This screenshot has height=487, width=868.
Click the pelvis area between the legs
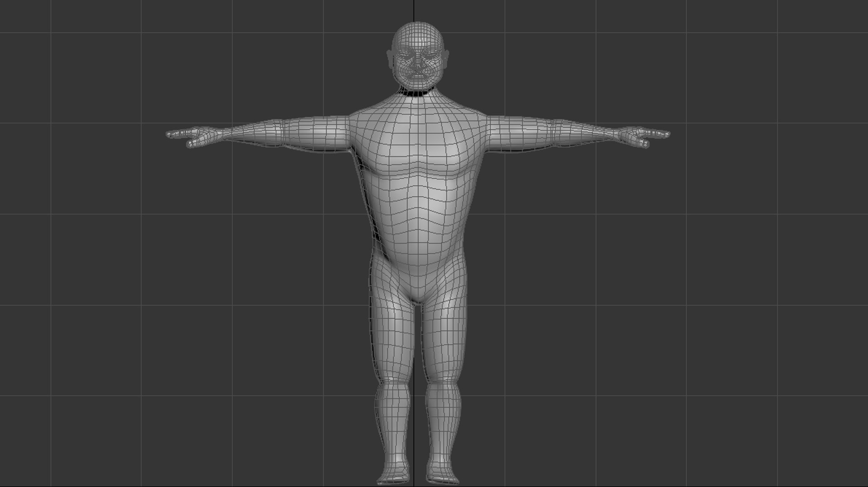pyautogui.click(x=418, y=289)
